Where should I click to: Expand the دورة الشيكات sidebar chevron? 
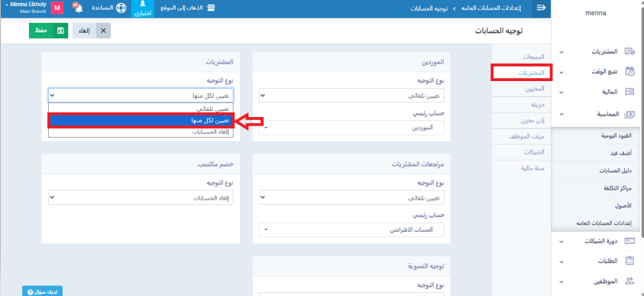tap(561, 242)
